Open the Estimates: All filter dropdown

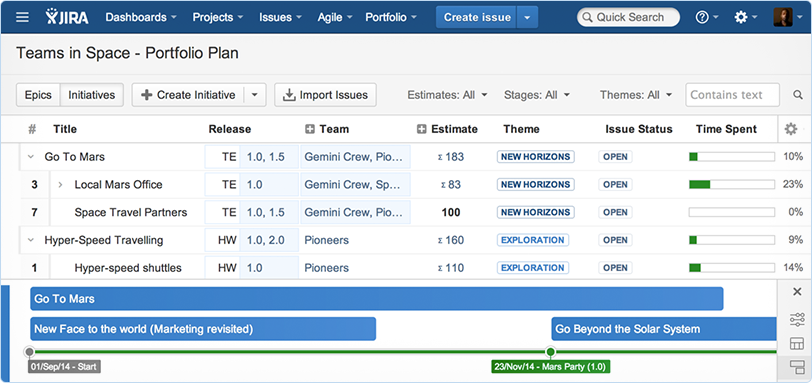447,95
